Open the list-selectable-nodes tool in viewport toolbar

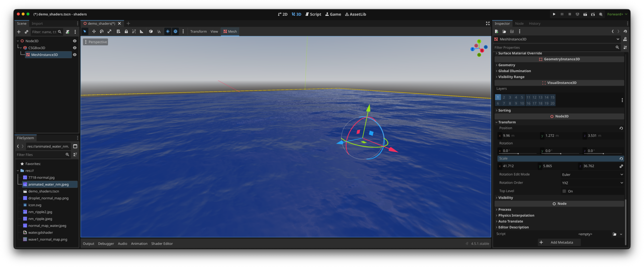[118, 32]
